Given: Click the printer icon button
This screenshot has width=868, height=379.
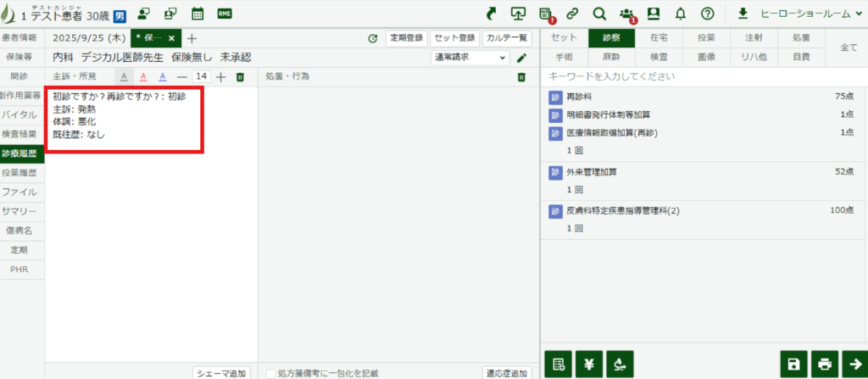Looking at the screenshot, I should click(x=824, y=364).
